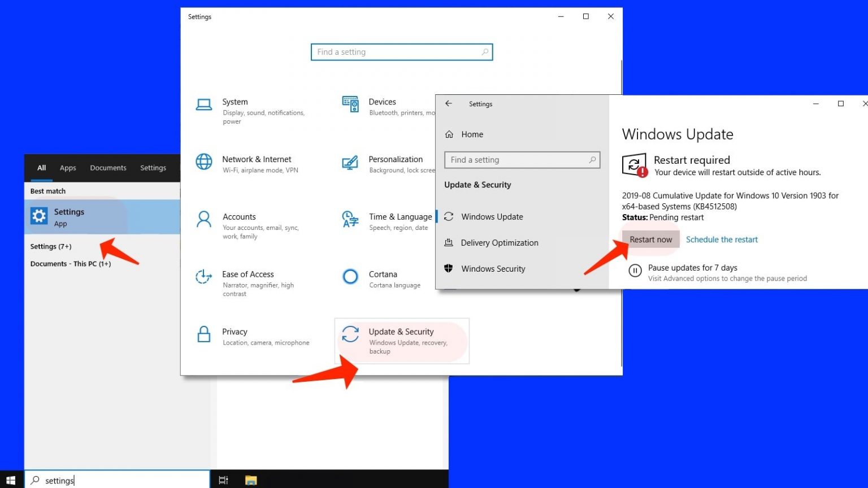The image size is (868, 488).
Task: Click the Personalization category title
Action: coord(396,159)
